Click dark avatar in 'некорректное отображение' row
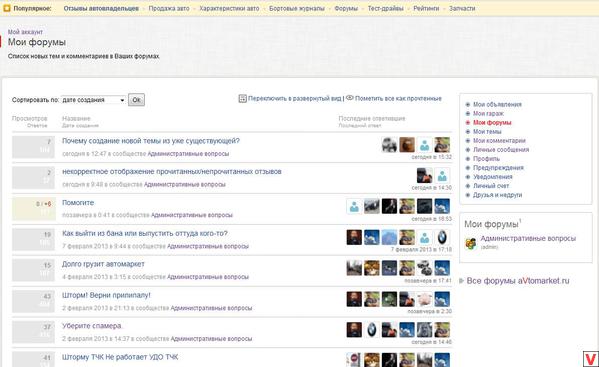This screenshot has width=599, height=367. (424, 176)
